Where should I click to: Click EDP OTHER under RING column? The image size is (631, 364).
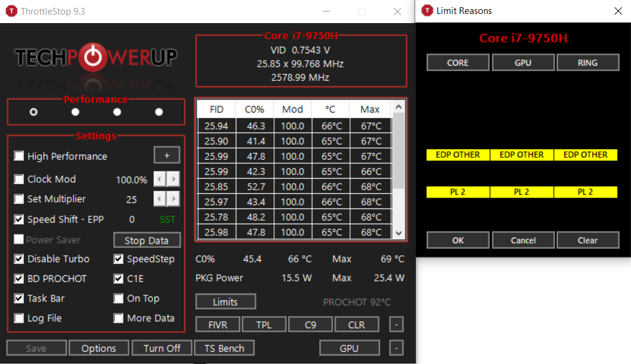tap(585, 155)
